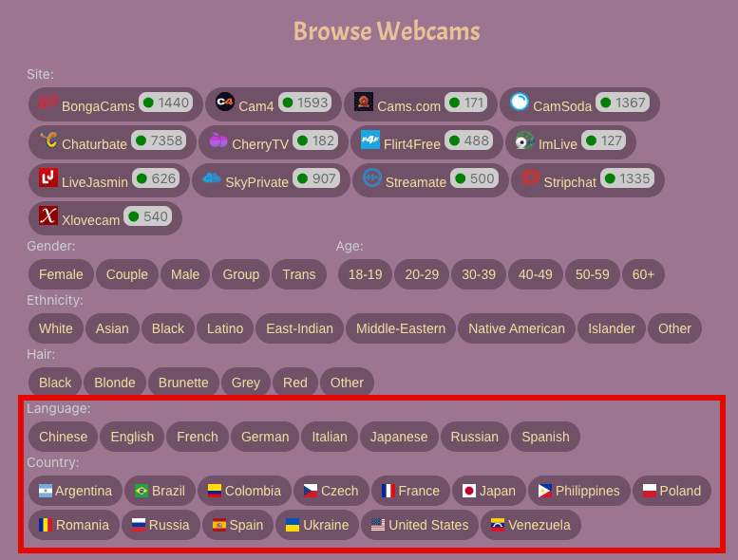Viewport: 738px width, 560px height.
Task: Click the Ukraine flag icon
Action: 293,525
